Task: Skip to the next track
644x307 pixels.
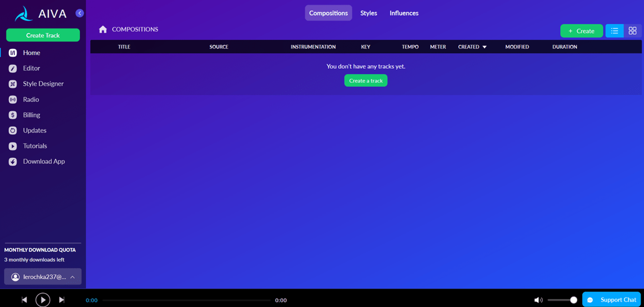Action: (x=62, y=300)
